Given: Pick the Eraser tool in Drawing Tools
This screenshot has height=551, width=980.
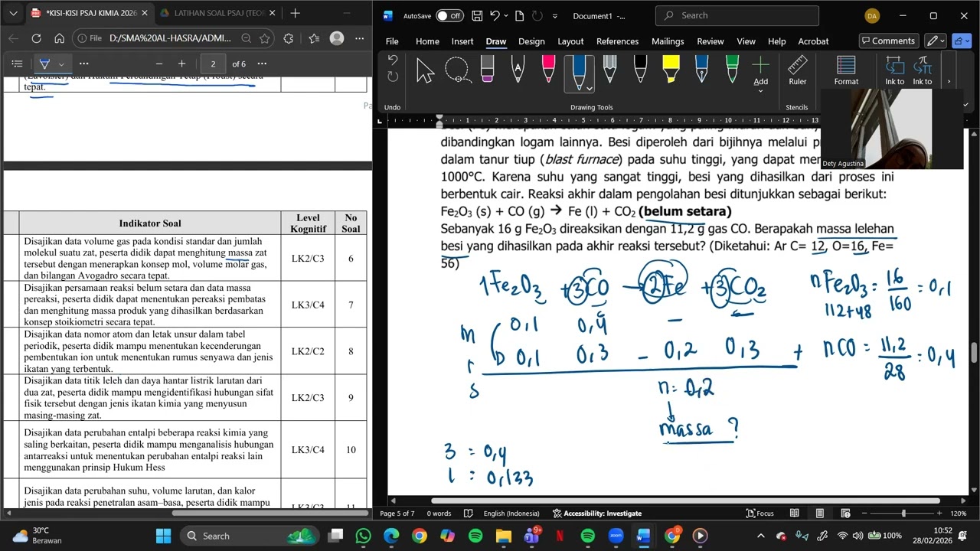Looking at the screenshot, I should click(488, 70).
